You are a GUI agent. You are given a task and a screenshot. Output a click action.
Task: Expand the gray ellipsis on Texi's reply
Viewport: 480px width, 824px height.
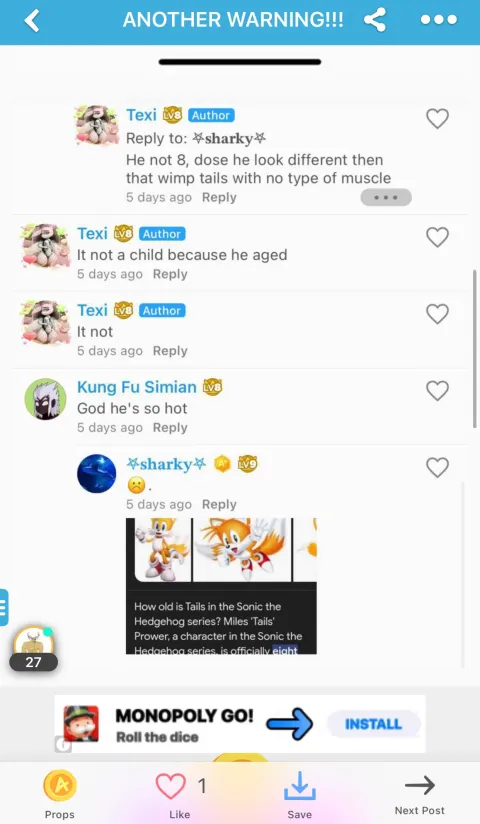[x=386, y=198]
